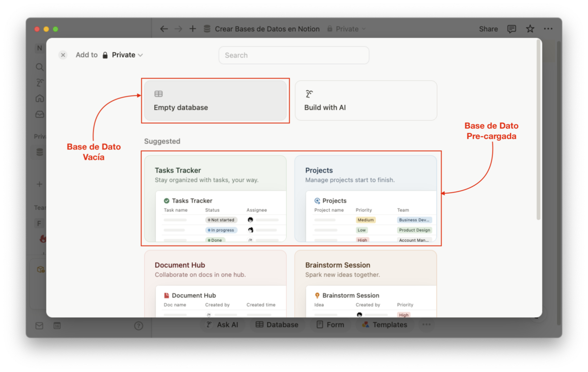This screenshot has width=588, height=372.
Task: Star this page as favorite
Action: click(530, 29)
